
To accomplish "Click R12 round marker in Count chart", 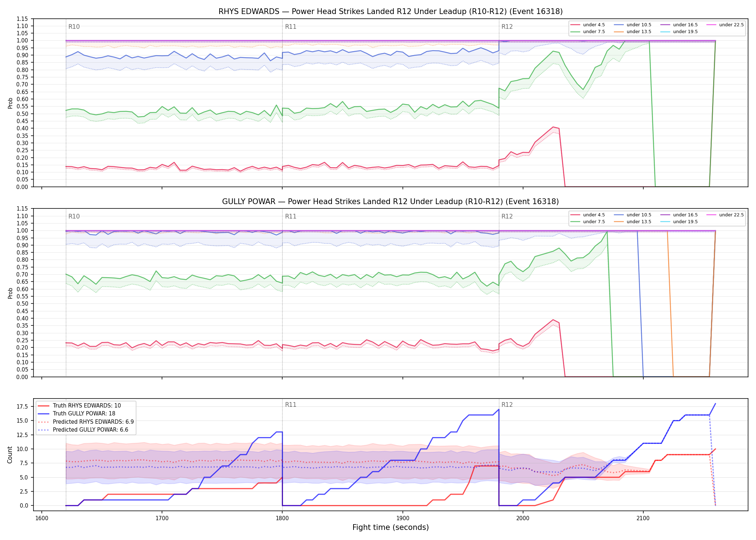I will pyautogui.click(x=507, y=405).
